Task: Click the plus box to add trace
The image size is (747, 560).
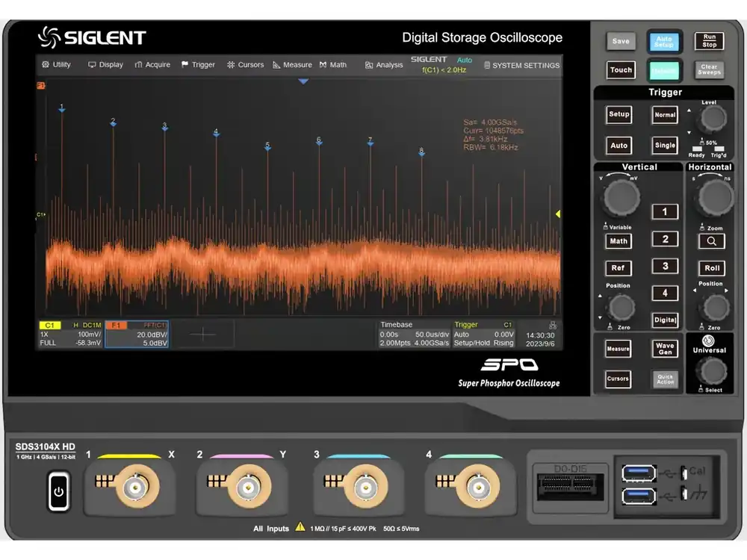Action: (202, 334)
